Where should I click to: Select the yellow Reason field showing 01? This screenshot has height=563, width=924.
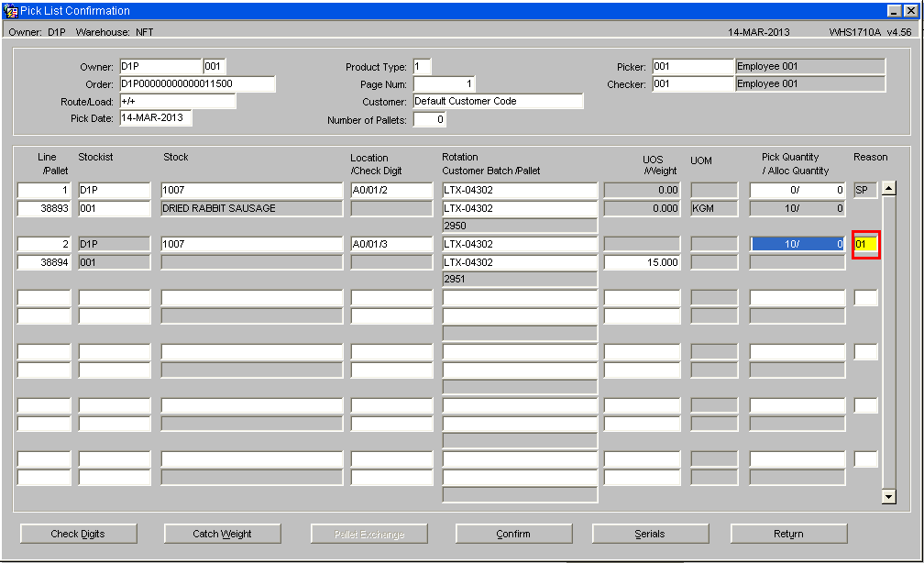(x=865, y=244)
